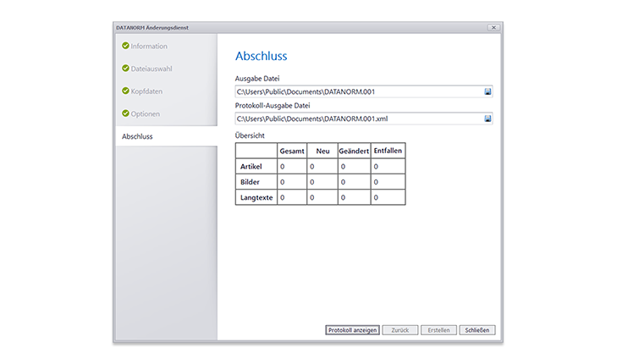Click the Schließen button
This screenshot has height=364, width=617.
coord(477,330)
